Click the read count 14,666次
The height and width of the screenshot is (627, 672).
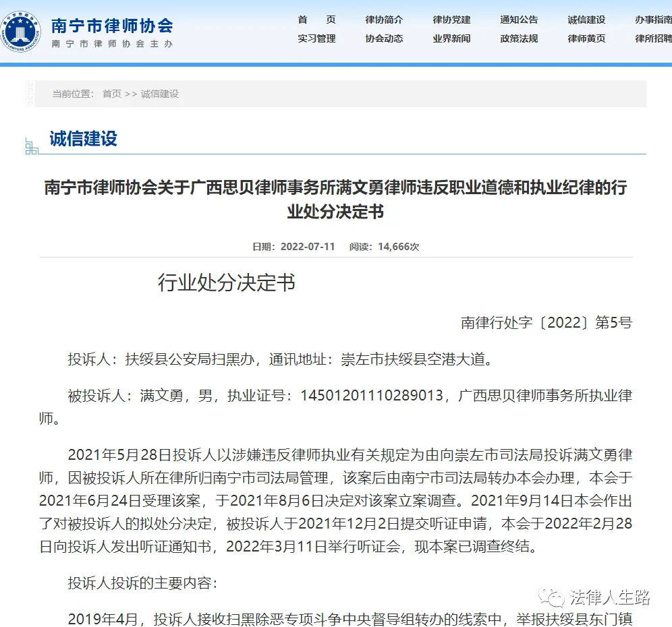pos(399,247)
